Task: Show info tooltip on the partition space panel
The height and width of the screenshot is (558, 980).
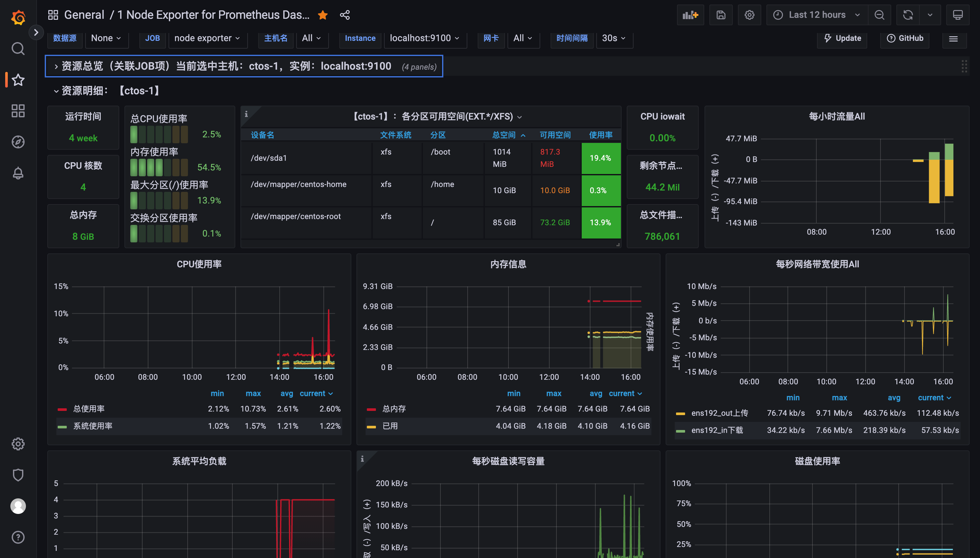Action: coord(246,114)
